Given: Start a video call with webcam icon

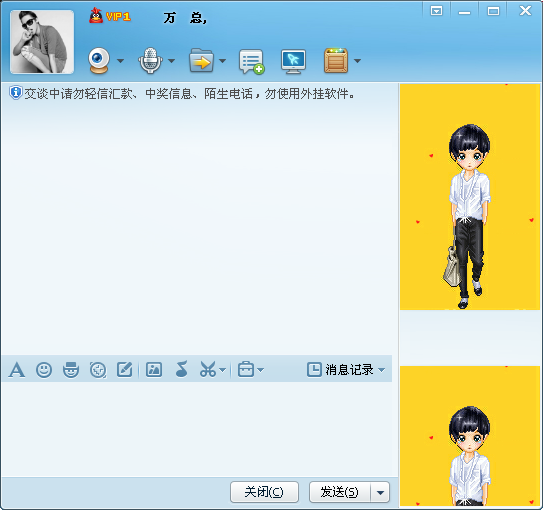Looking at the screenshot, I should tap(99, 61).
